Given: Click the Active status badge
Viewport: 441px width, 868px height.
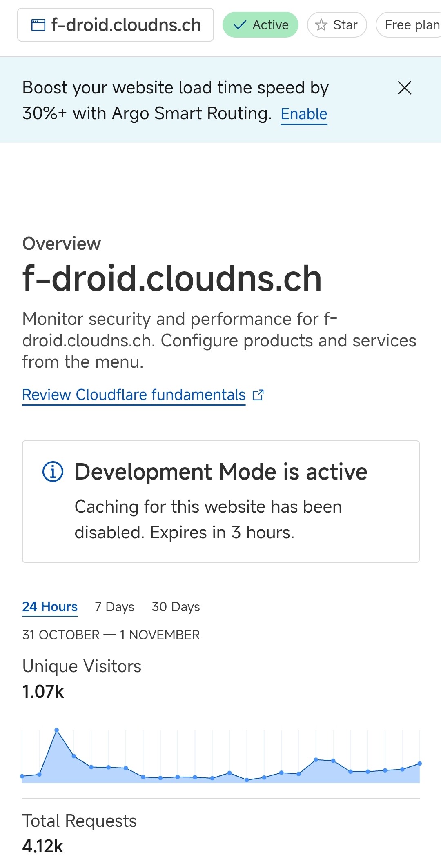Looking at the screenshot, I should click(261, 25).
